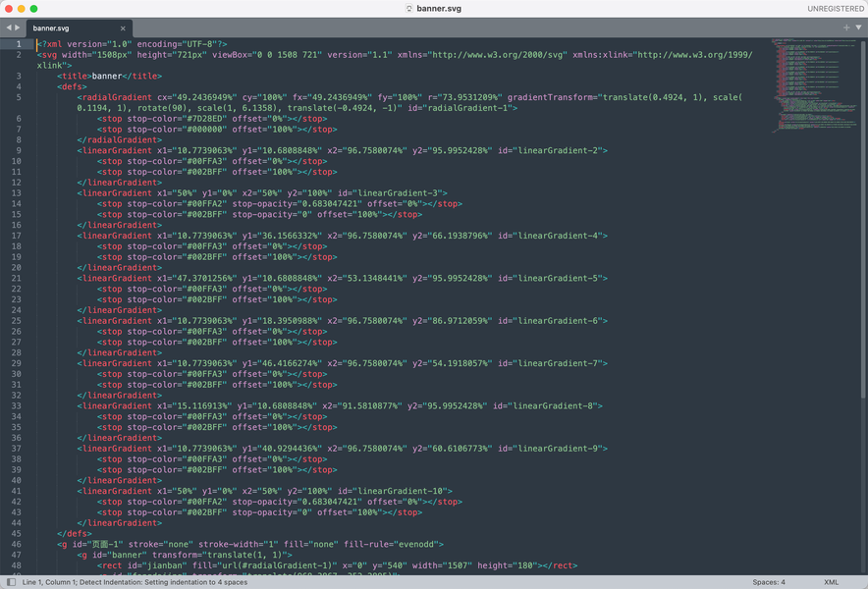The height and width of the screenshot is (589, 868).
Task: Click line number 9 in gutter
Action: pyautogui.click(x=19, y=150)
